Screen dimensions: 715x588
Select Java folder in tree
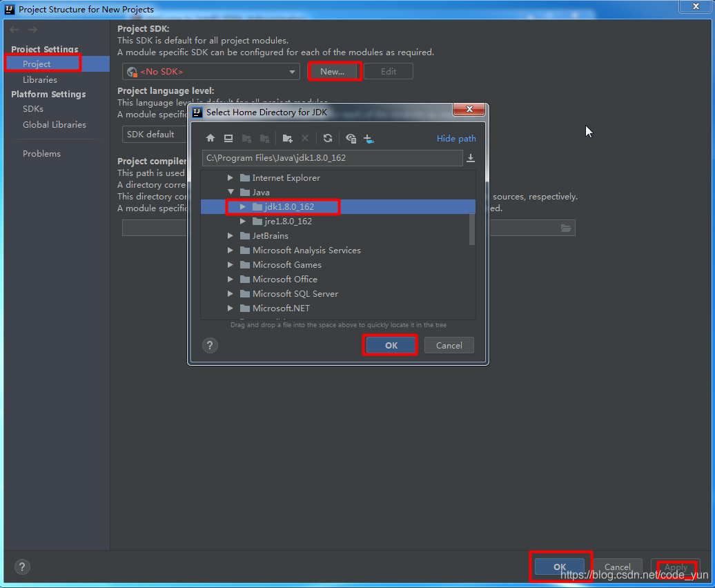(x=261, y=193)
